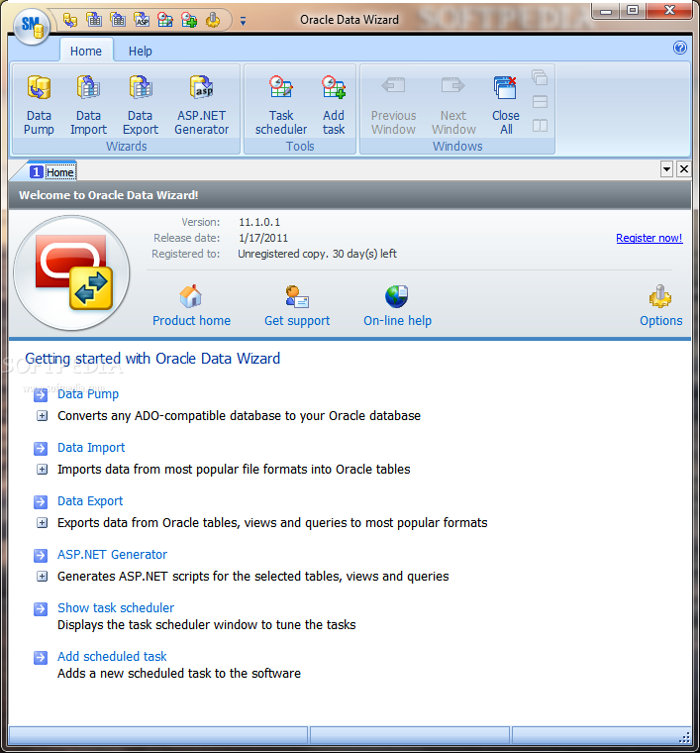Viewport: 700px width, 753px height.
Task: Click the window resize grip in status bar
Action: click(684, 737)
